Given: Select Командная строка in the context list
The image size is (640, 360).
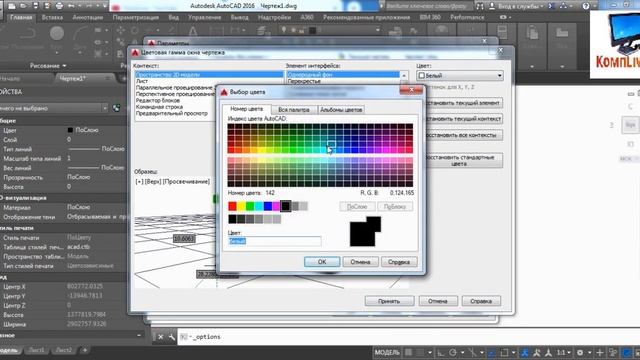Looking at the screenshot, I should (159, 107).
